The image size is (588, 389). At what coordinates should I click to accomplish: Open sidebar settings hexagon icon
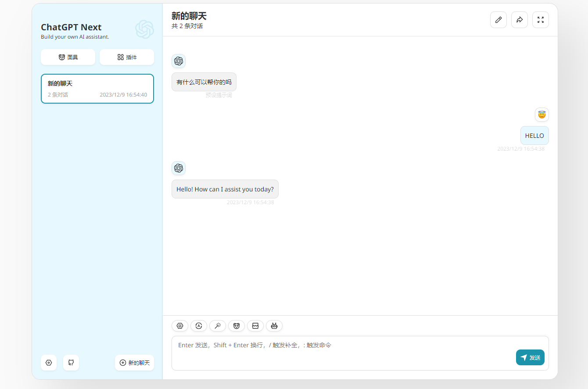click(49, 363)
